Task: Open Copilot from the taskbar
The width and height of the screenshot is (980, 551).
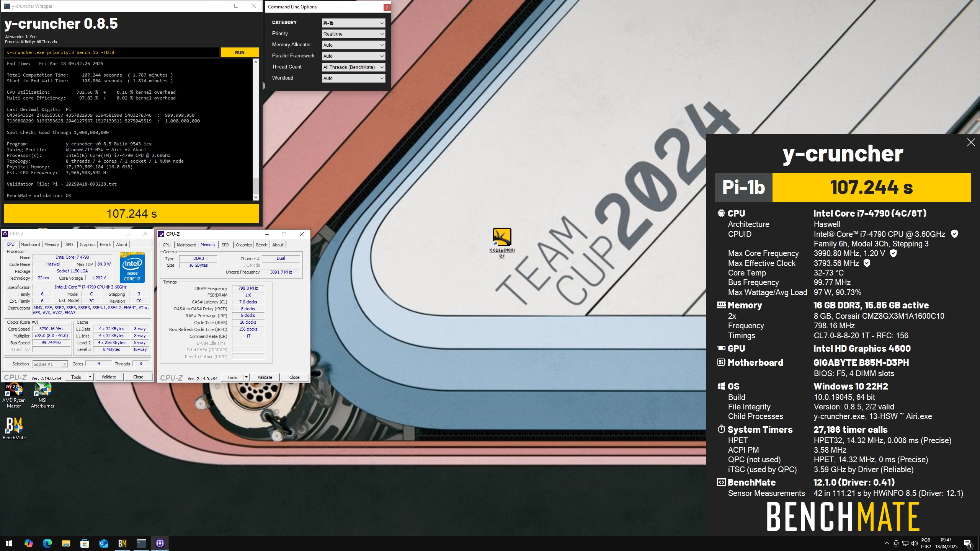Action: pyautogui.click(x=28, y=543)
